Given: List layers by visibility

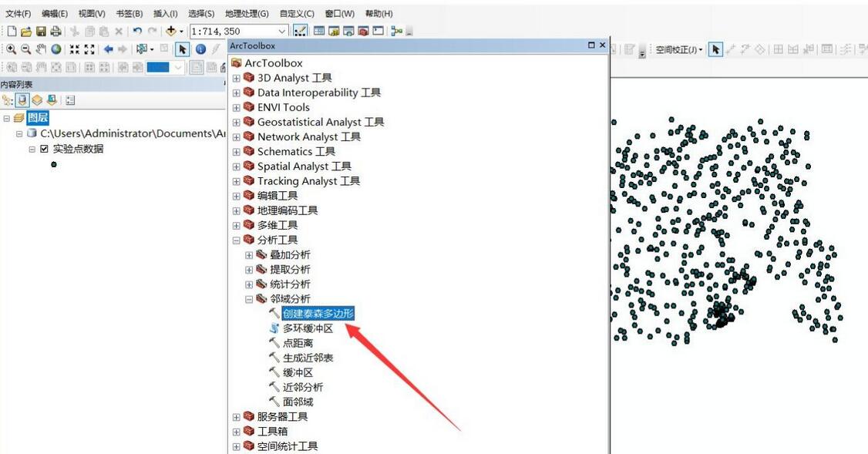Looking at the screenshot, I should pos(37,100).
